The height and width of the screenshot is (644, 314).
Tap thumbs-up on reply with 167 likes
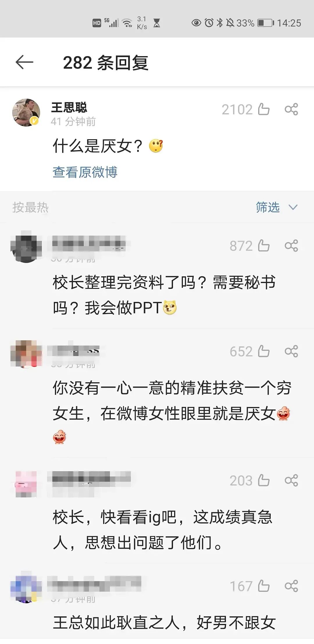[x=264, y=586]
